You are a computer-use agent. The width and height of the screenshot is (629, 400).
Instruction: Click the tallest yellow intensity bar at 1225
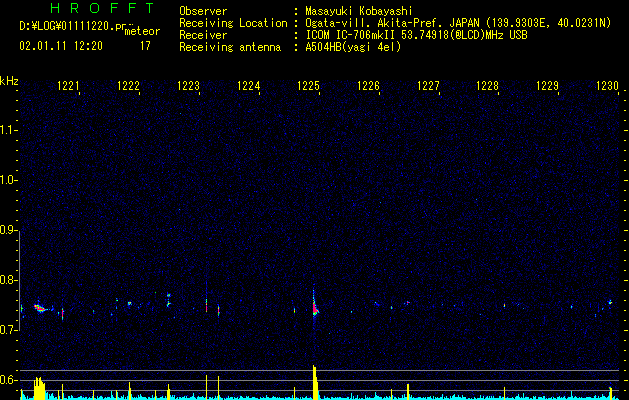(x=315, y=382)
